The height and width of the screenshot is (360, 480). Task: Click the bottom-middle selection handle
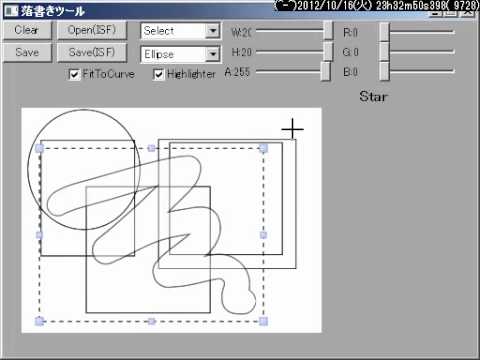coord(151,321)
